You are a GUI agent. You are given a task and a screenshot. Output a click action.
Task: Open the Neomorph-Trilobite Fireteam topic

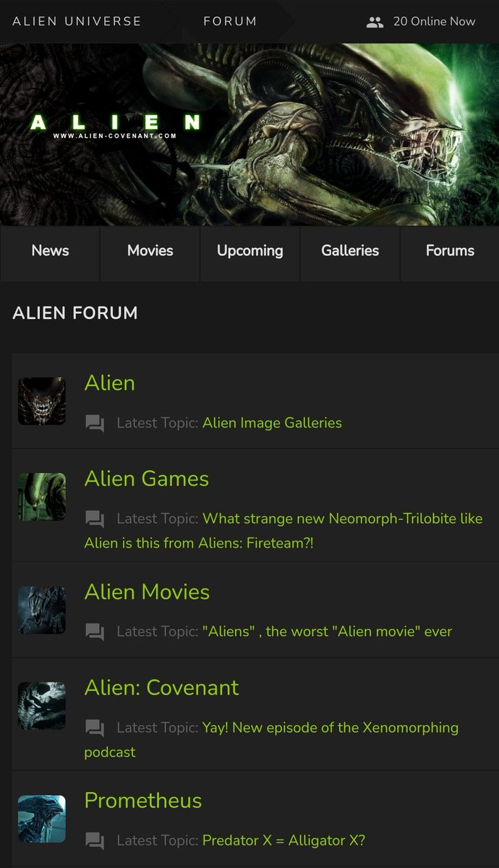coord(283,531)
